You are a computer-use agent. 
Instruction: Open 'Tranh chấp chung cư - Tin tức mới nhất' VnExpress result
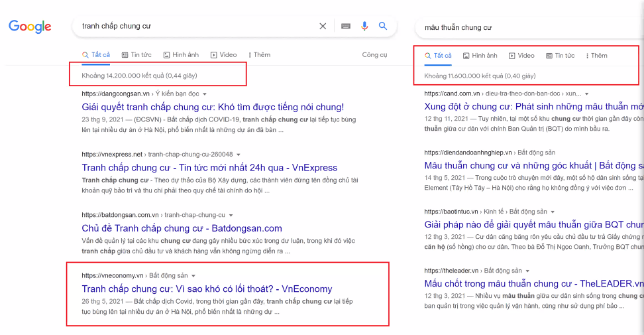pyautogui.click(x=209, y=168)
